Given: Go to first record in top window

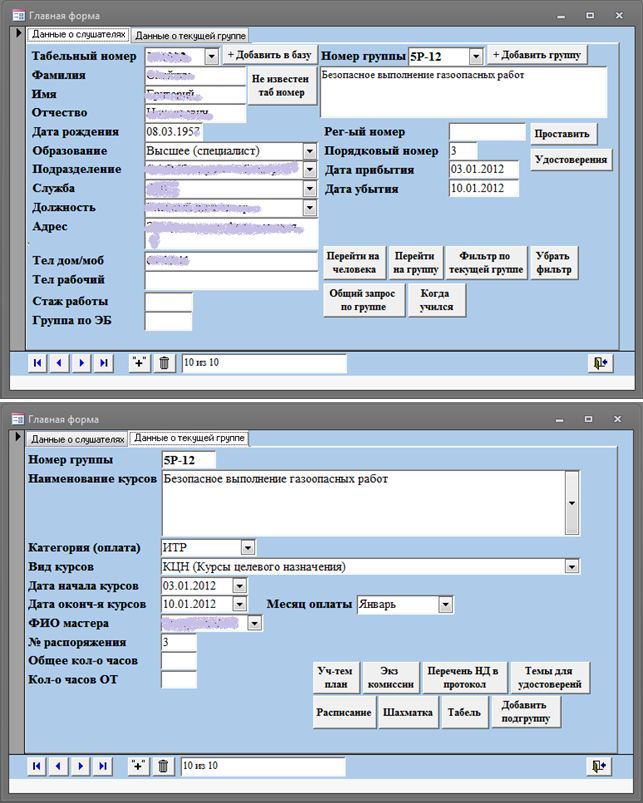Looking at the screenshot, I should [37, 363].
